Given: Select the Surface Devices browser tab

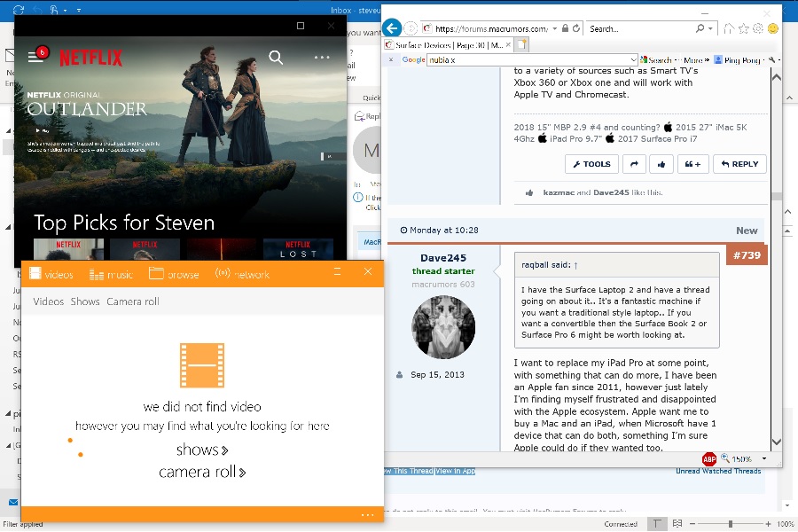Looking at the screenshot, I should [x=449, y=45].
